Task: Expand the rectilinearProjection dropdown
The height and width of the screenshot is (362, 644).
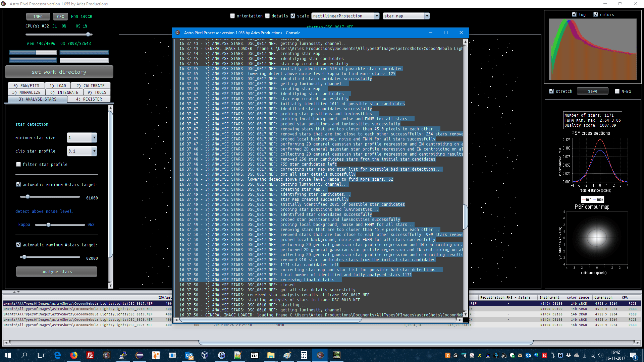Action: click(x=377, y=16)
